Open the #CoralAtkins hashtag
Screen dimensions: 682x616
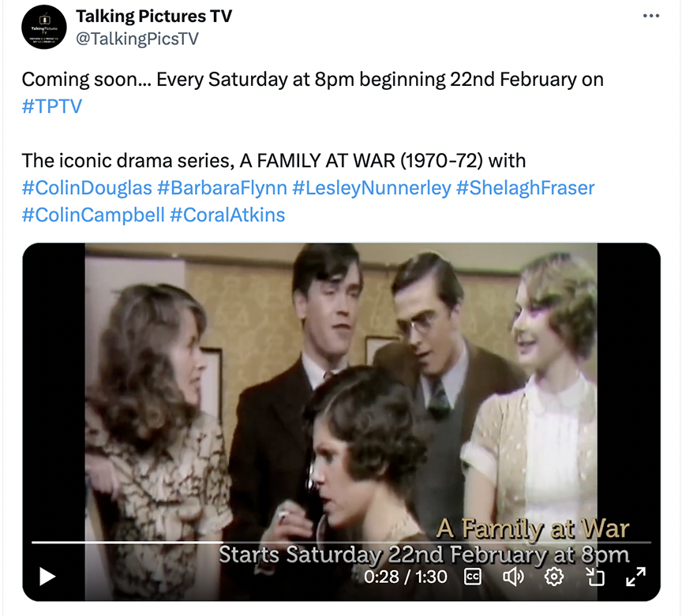227,215
